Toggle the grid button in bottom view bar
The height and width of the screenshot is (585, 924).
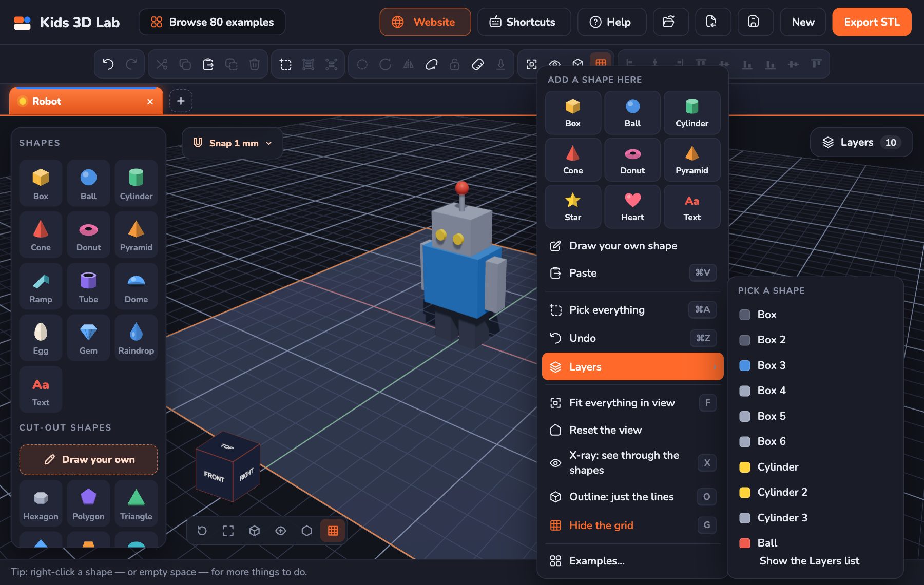pos(333,531)
